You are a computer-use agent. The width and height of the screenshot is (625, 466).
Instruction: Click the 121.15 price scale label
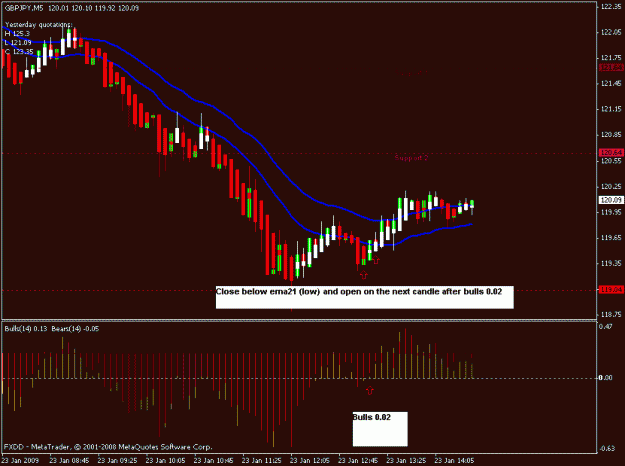click(611, 109)
